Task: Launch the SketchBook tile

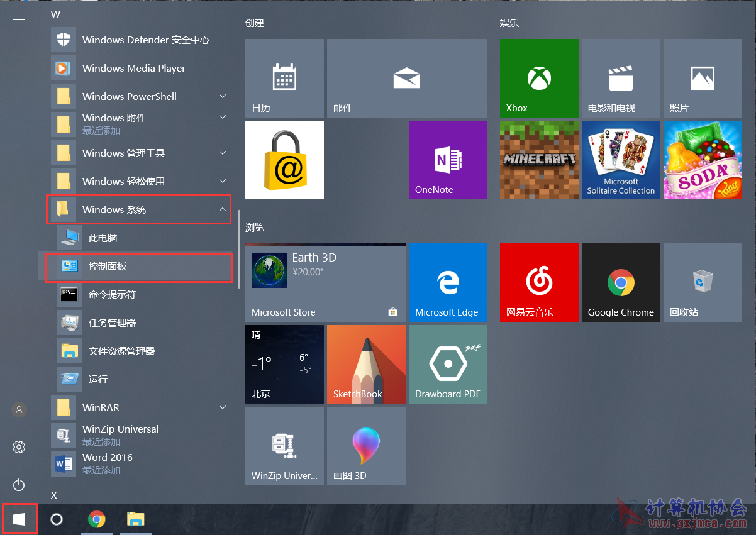Action: click(x=366, y=364)
